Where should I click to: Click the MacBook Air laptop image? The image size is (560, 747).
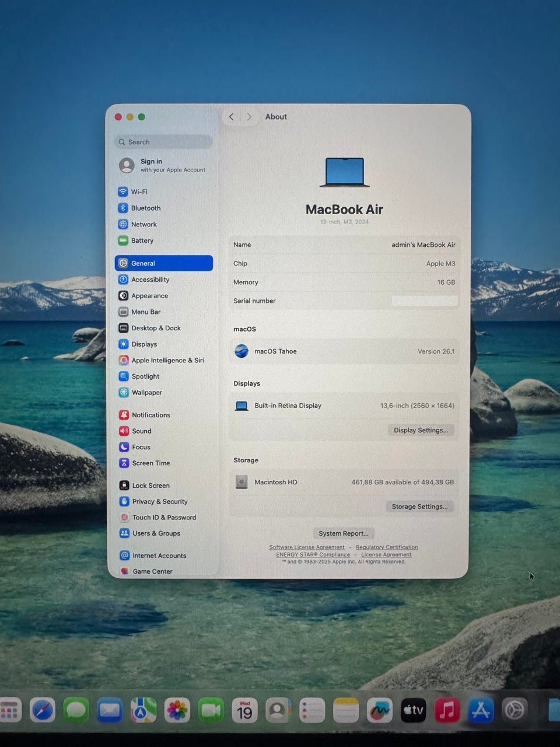[x=345, y=172]
